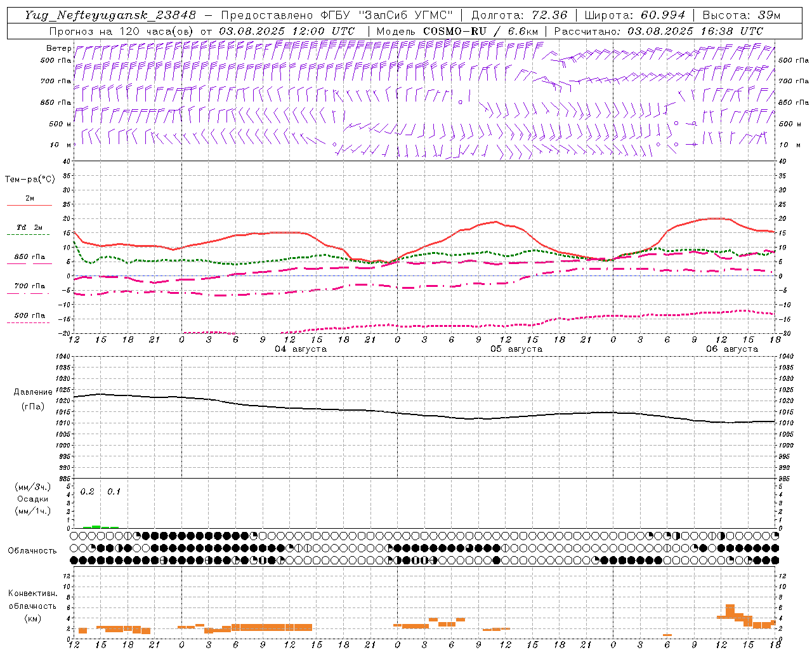Click the 'Td 2м' legend label
Viewport: 812px width, 650px height.
click(30, 227)
